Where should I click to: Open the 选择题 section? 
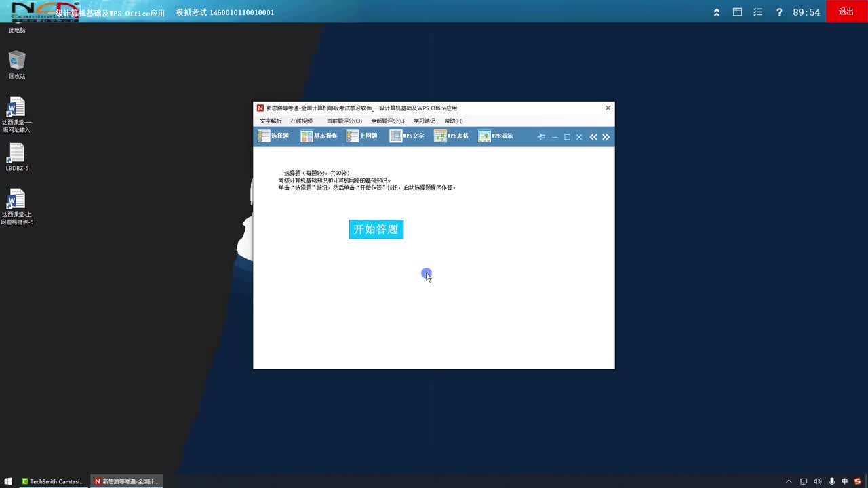(x=273, y=136)
